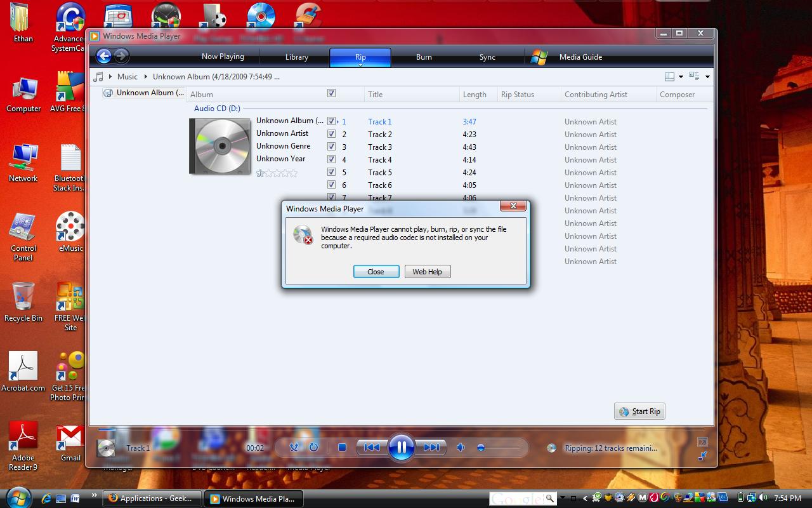Select Unknown Album in the navigation pane
The image size is (812, 508).
pyautogui.click(x=144, y=93)
